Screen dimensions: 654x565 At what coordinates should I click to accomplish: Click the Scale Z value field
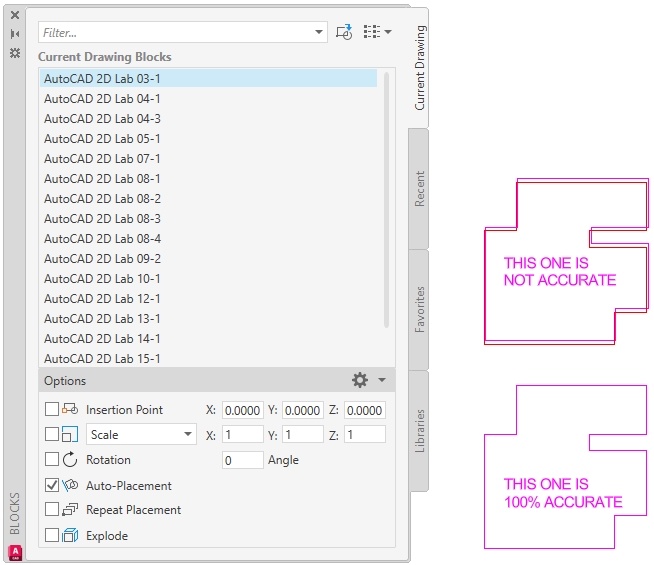pyautogui.click(x=365, y=434)
